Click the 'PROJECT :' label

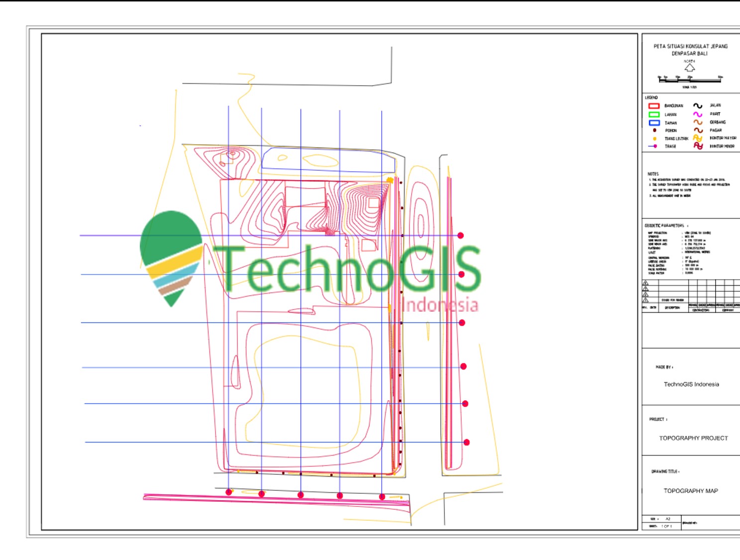[658, 419]
